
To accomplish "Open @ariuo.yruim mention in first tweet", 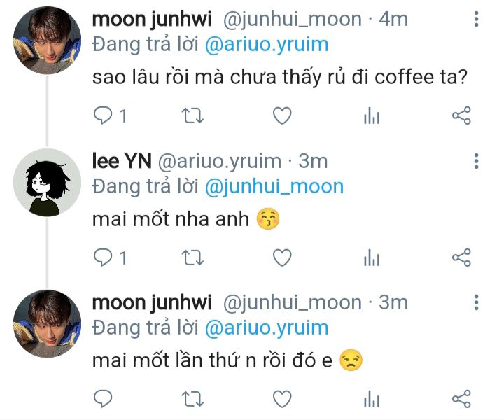I will (x=267, y=44).
